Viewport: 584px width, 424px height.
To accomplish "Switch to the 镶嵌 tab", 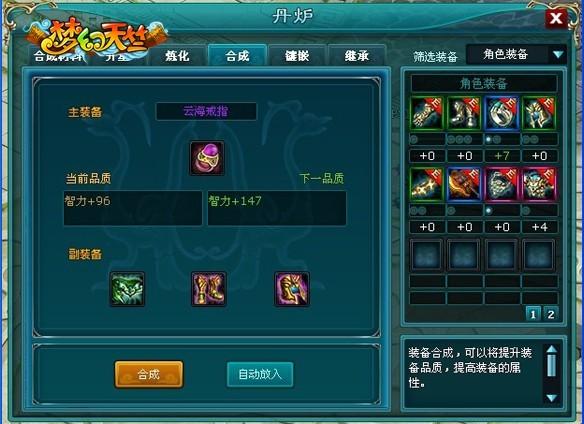I will point(297,56).
